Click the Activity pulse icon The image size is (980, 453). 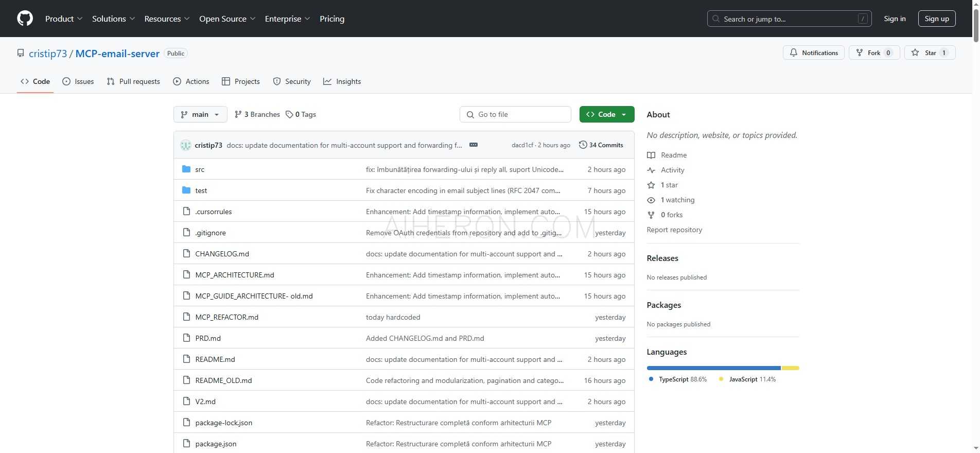(651, 170)
